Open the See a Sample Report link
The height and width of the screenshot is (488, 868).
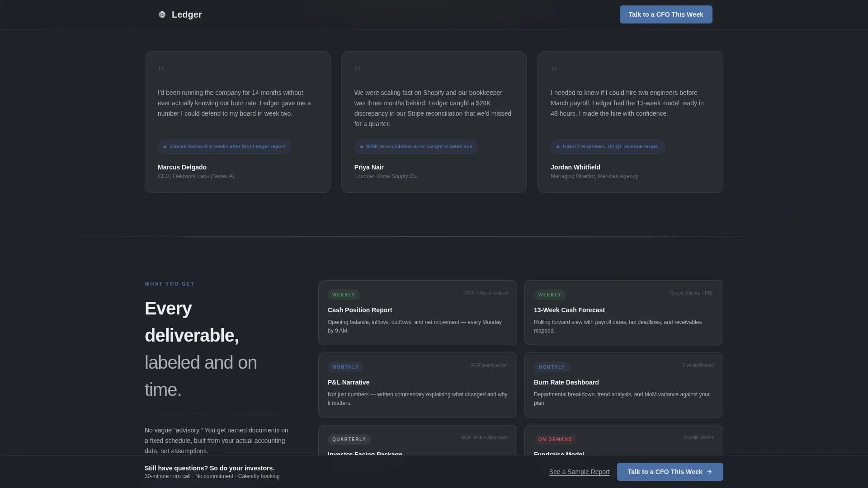coord(579,472)
